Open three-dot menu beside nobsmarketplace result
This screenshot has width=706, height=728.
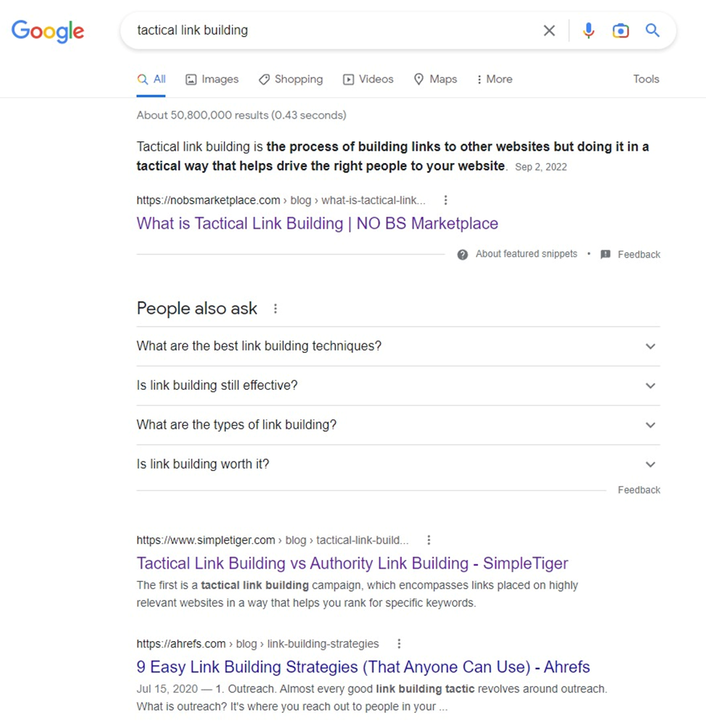point(445,200)
